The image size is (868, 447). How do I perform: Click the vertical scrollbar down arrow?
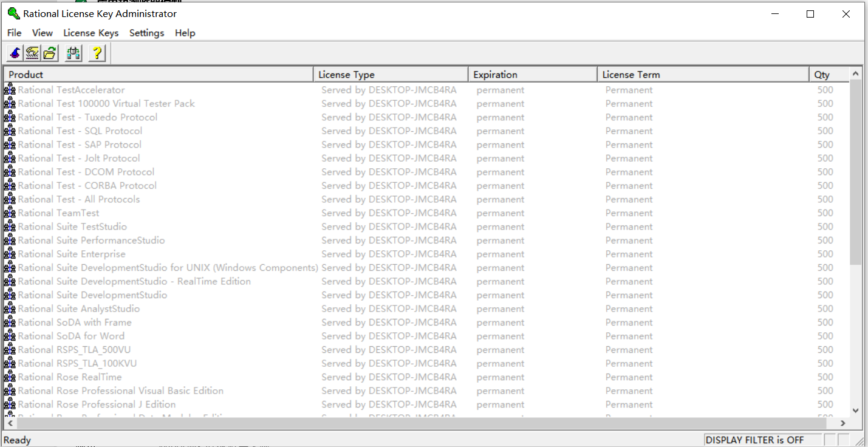tap(856, 411)
